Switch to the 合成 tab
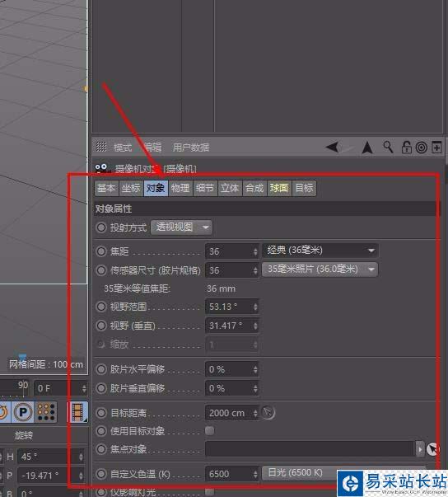 click(x=254, y=188)
